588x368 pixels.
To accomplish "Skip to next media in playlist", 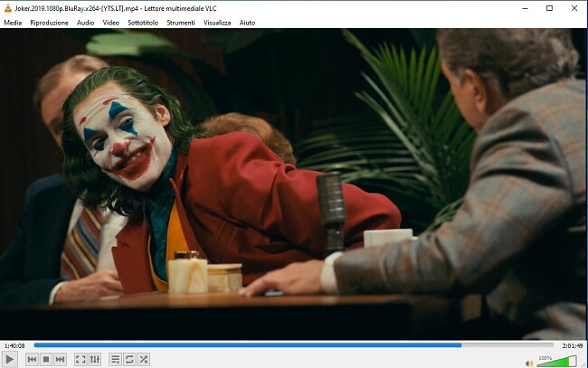I will coord(60,360).
